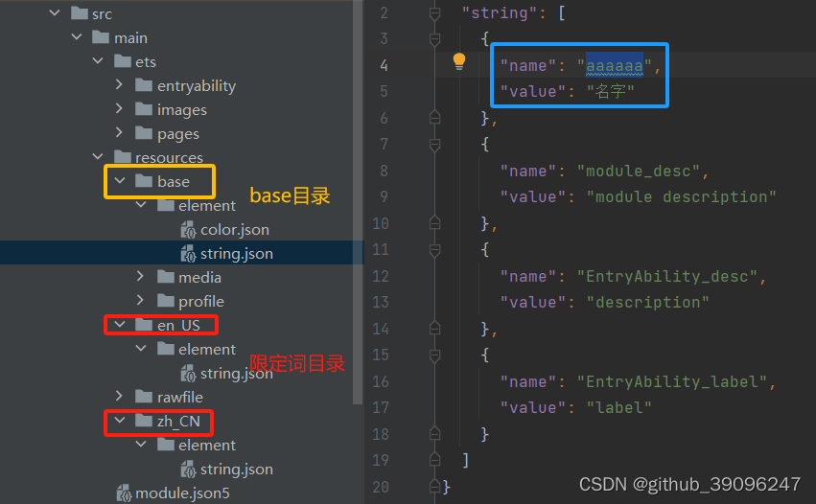Collapse element folder under zh_CN

(x=141, y=444)
